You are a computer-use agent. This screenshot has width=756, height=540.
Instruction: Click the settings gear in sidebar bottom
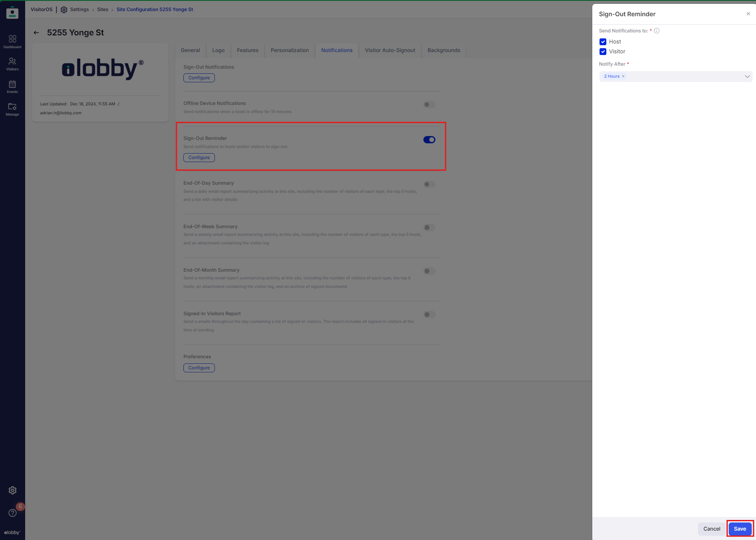tap(13, 491)
